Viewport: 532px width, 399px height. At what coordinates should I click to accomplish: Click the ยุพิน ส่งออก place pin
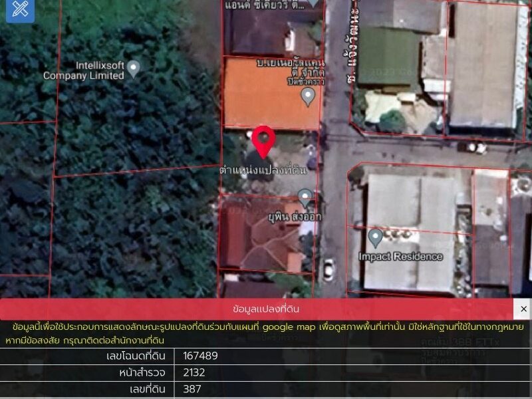pos(305,197)
